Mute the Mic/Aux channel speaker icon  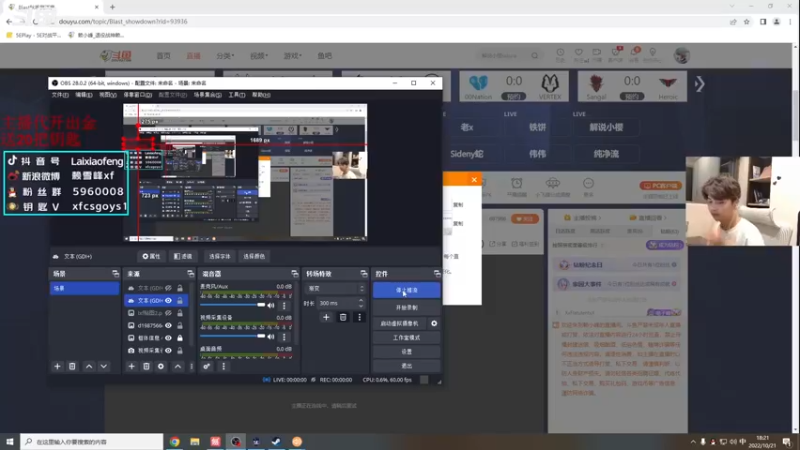(x=271, y=306)
